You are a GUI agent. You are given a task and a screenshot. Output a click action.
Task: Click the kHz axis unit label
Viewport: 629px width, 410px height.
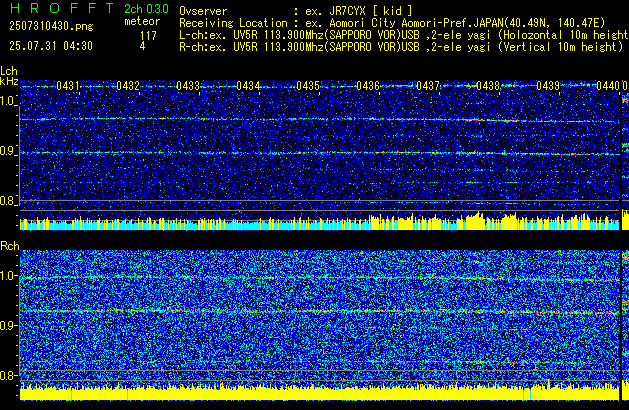9,81
